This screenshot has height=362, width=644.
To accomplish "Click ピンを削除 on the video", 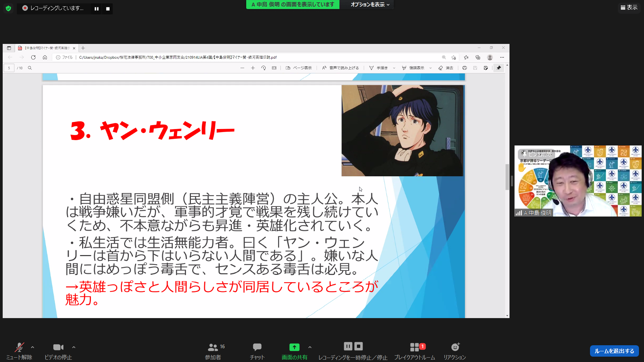I will tap(537, 154).
